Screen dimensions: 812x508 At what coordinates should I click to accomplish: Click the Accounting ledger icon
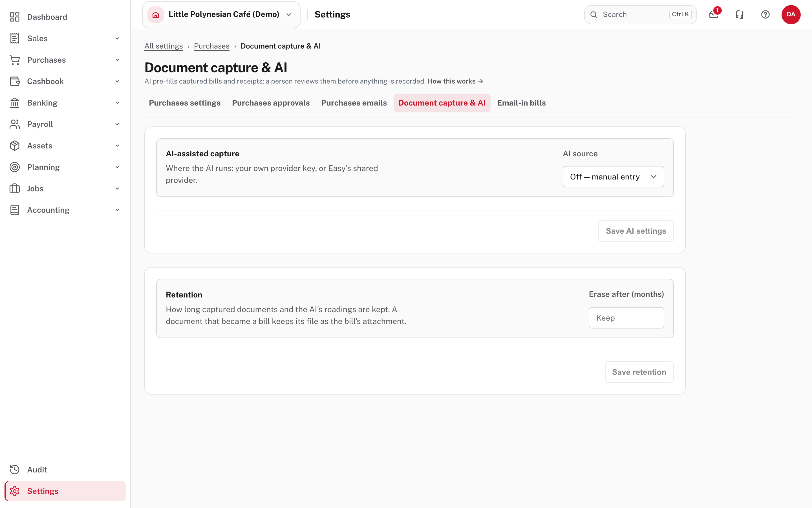14,210
